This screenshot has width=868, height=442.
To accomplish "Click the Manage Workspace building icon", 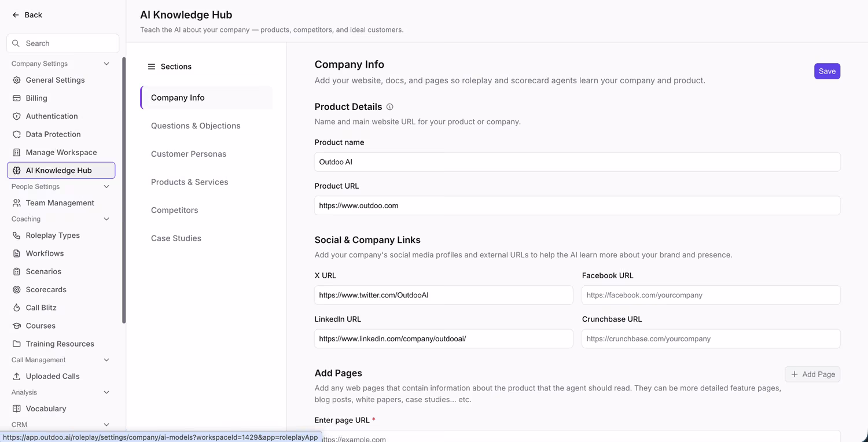I will (16, 153).
